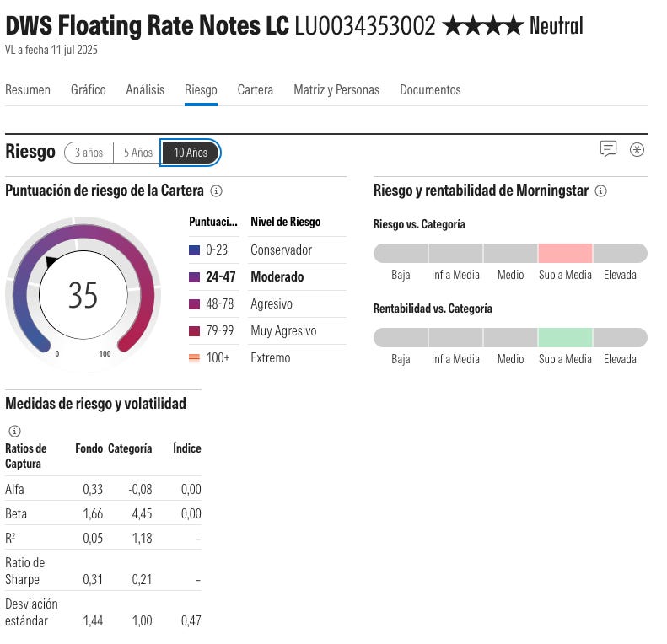667x644 pixels.
Task: Click Beta Categoría value 4,45
Action: (x=142, y=514)
